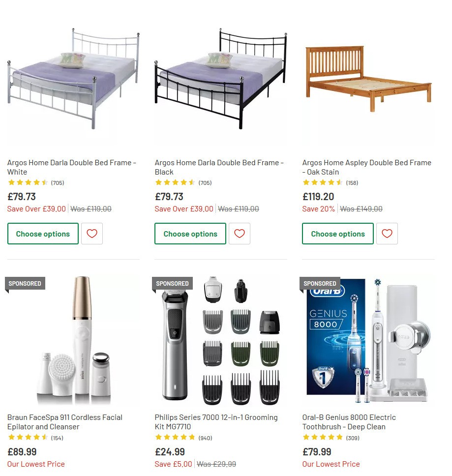Choose options for Aspley Oak bed frame
452x476 pixels.
[x=338, y=234]
